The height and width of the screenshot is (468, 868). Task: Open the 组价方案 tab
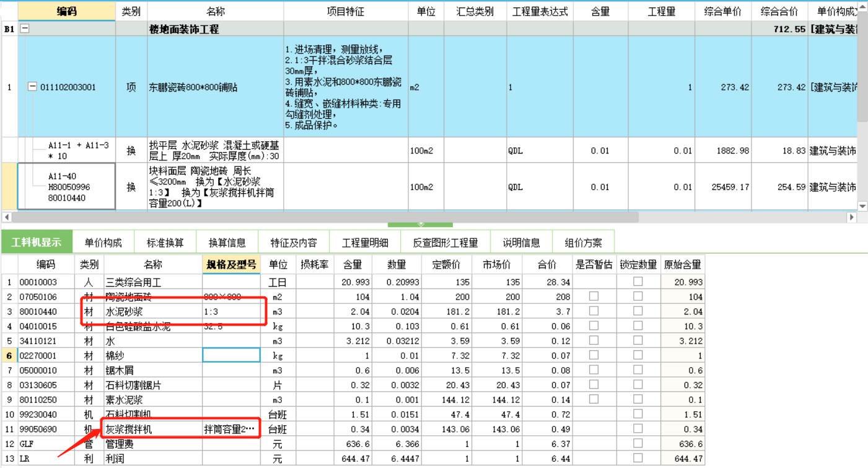tap(583, 243)
